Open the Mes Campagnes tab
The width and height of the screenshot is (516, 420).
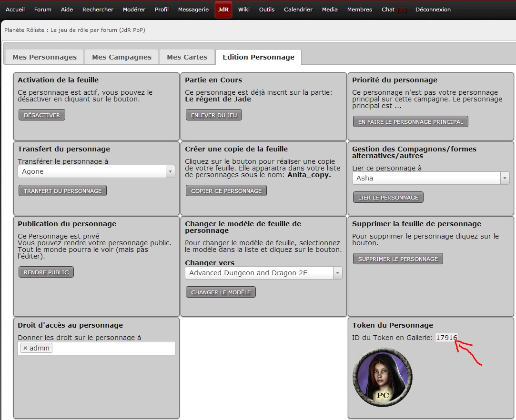(121, 57)
